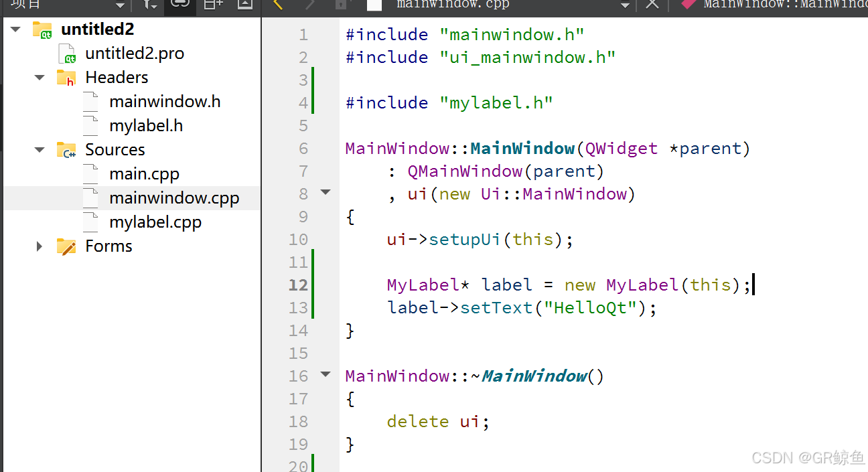868x472 pixels.
Task: Select mainwindow.cpp in project tree
Action: click(x=174, y=198)
